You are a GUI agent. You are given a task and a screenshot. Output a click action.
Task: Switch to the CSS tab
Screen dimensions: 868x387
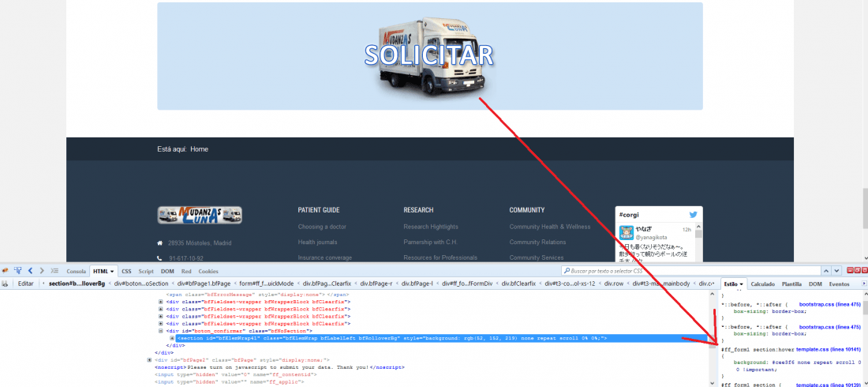coord(126,271)
